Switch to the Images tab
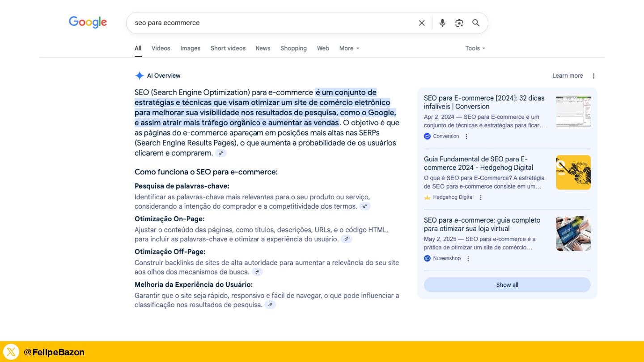Image resolution: width=644 pixels, height=362 pixels. (191, 48)
